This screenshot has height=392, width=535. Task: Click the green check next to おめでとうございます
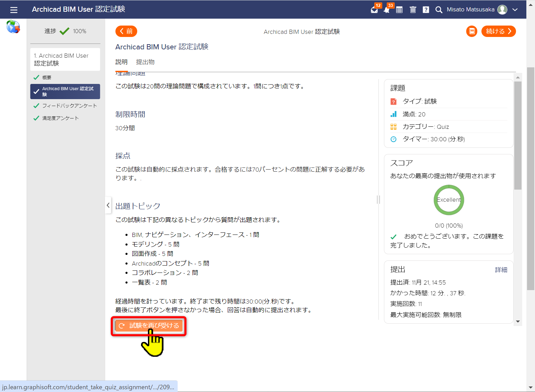pyautogui.click(x=393, y=237)
